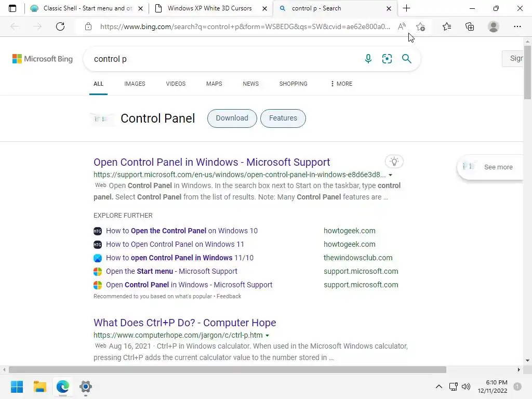Click the Microsoft Bing logo
Viewport: 532px width, 399px height.
coord(43,59)
